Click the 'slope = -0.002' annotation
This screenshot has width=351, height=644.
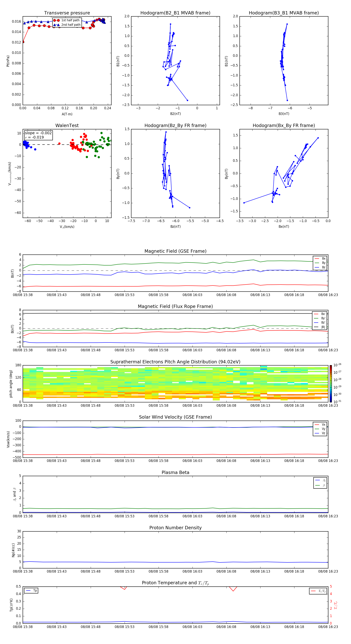tap(38, 133)
